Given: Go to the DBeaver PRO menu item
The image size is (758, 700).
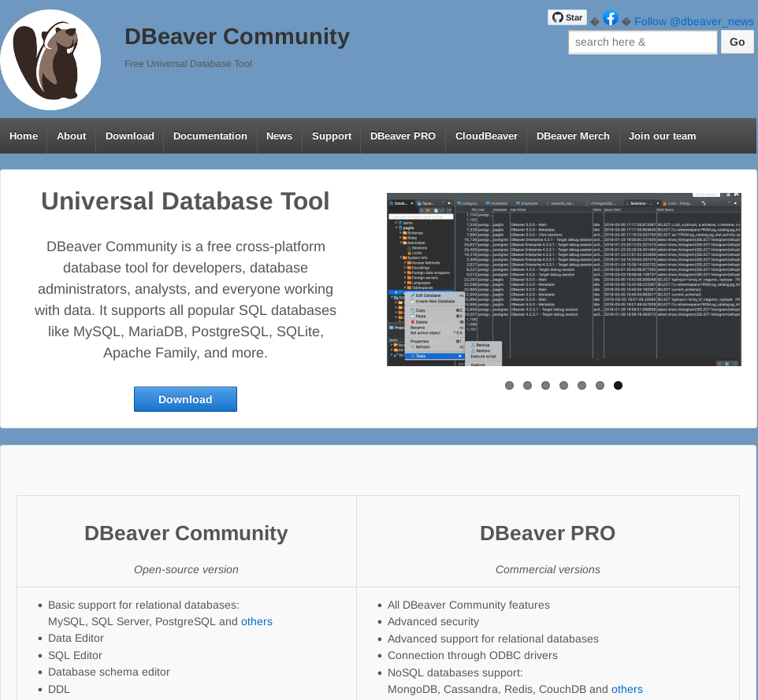Looking at the screenshot, I should [x=403, y=136].
